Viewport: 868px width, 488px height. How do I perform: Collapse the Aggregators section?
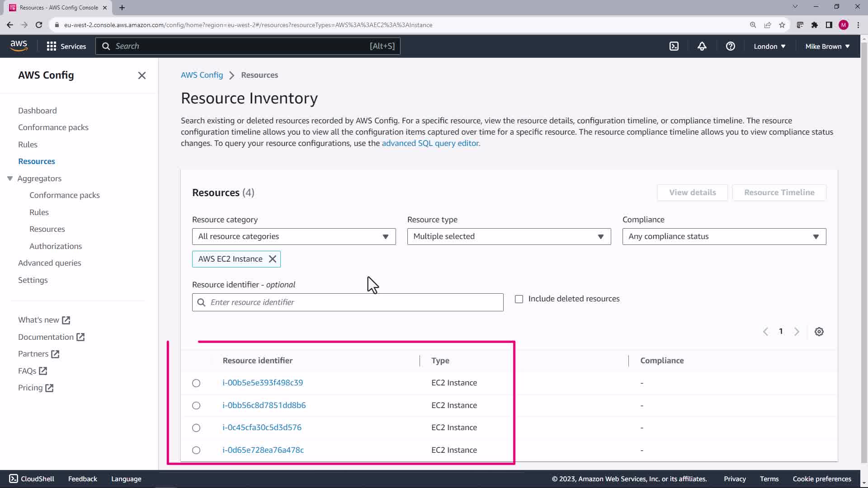tap(10, 178)
